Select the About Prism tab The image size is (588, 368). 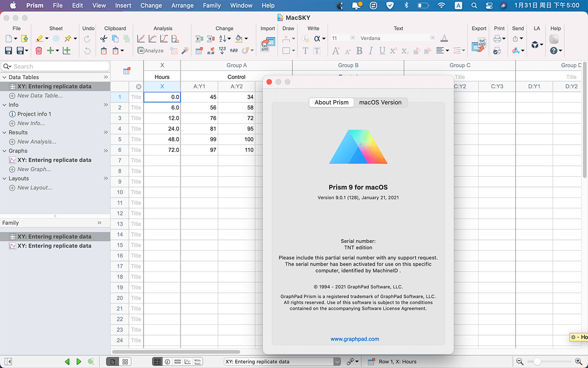(x=332, y=103)
